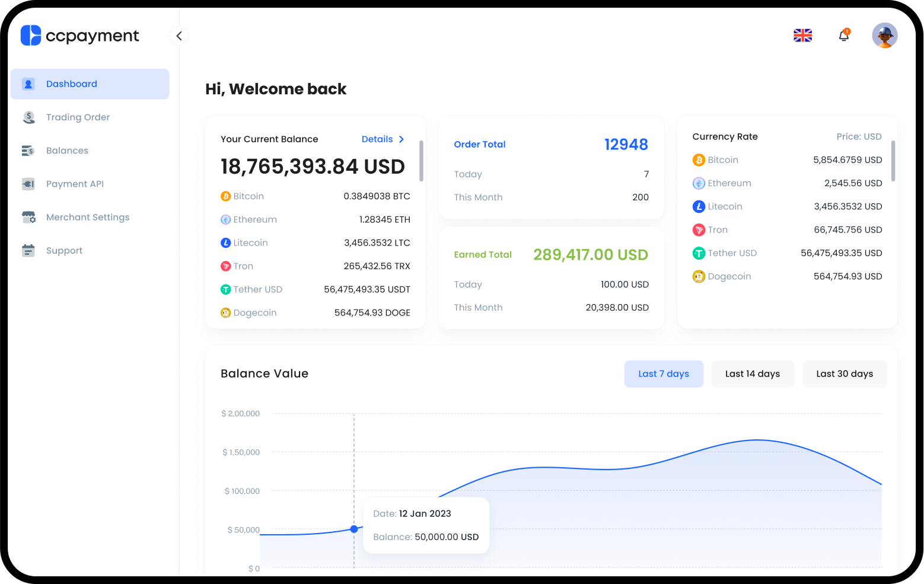Click the Order Total label
This screenshot has height=584, width=924.
[x=479, y=145]
